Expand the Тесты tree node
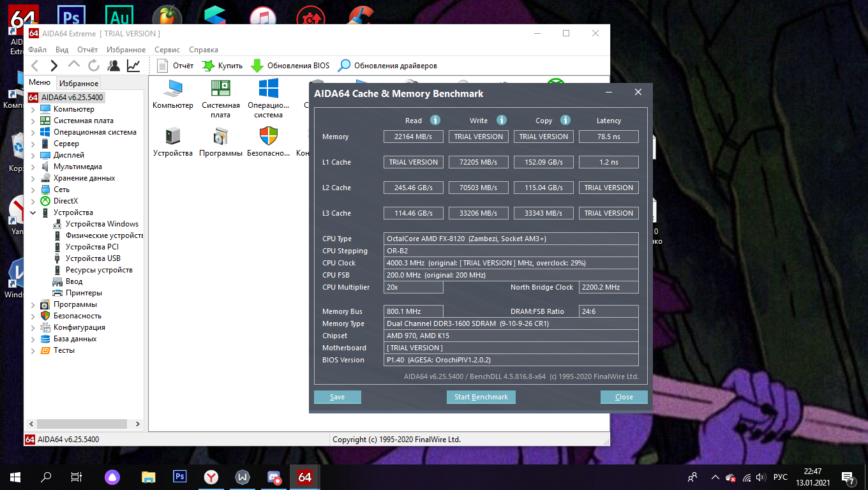868x490 pixels. coord(33,350)
